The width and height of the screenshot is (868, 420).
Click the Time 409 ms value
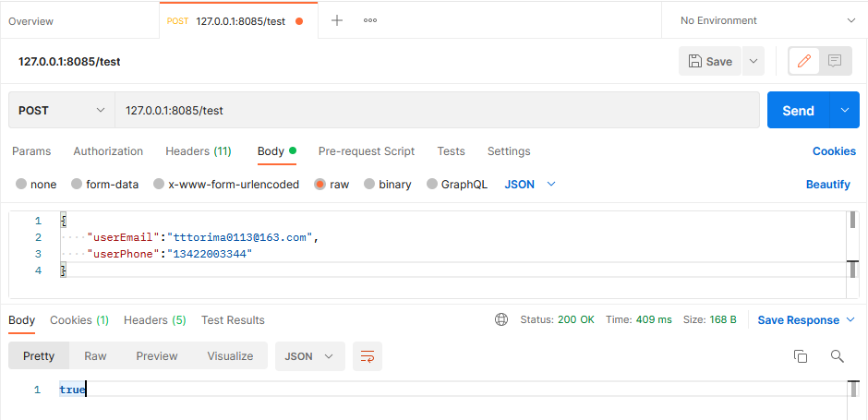[x=654, y=319]
